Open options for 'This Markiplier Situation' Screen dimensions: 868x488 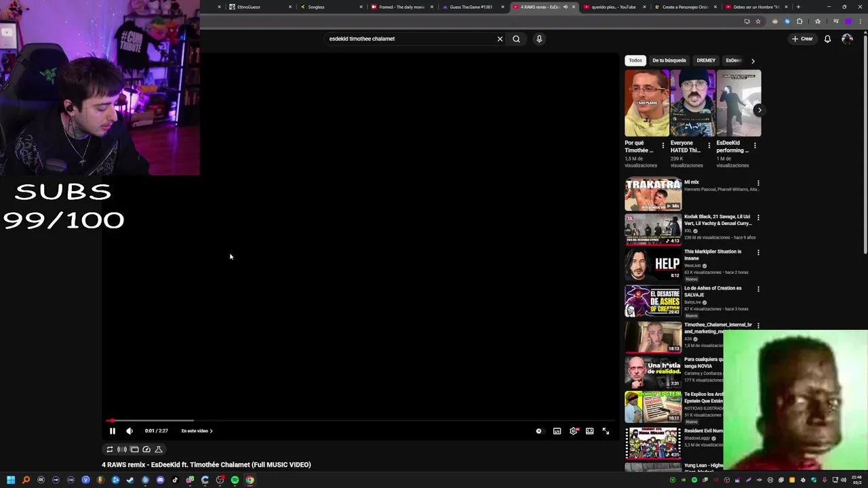pos(758,253)
